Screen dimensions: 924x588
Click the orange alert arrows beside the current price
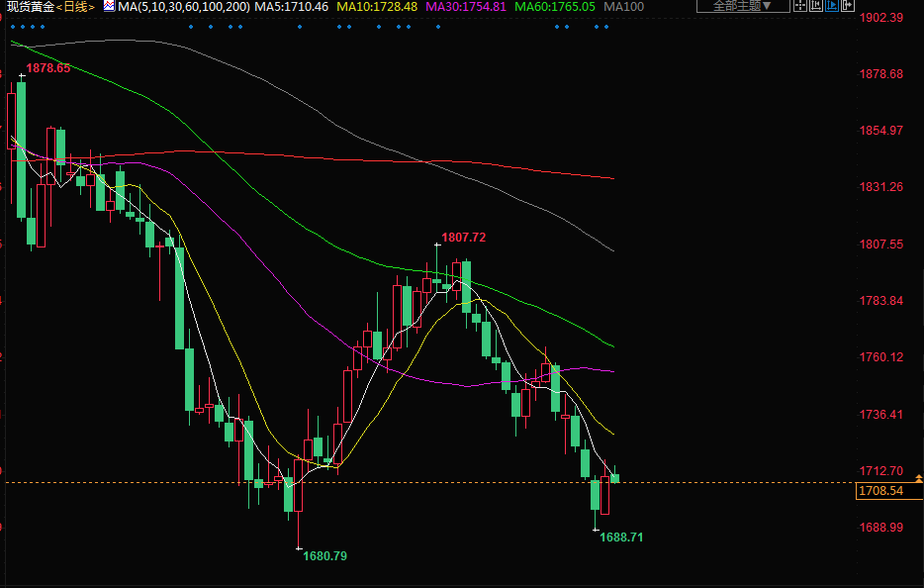tap(919, 479)
